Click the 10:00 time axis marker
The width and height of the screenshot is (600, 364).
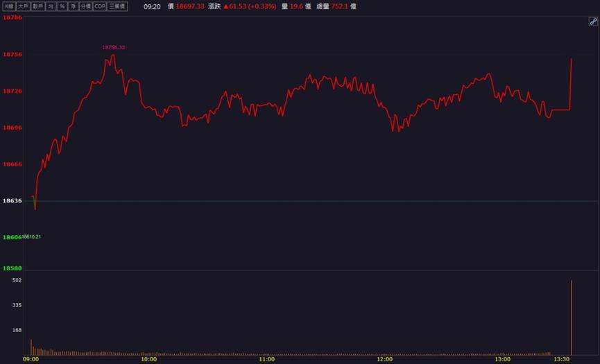(x=148, y=359)
